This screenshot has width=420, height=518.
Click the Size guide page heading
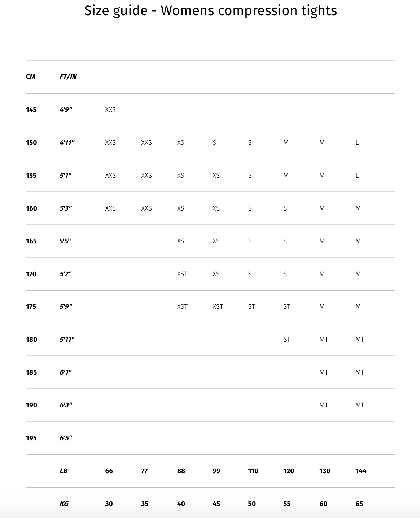click(x=210, y=11)
